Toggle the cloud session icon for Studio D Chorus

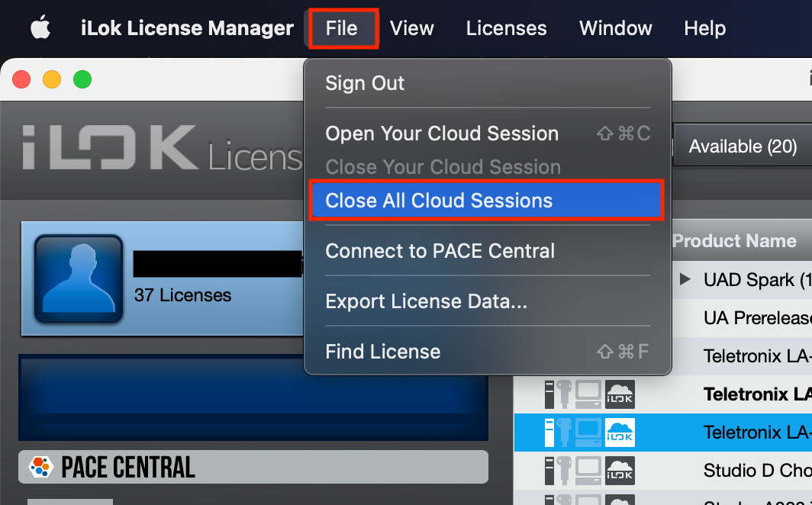pyautogui.click(x=619, y=471)
